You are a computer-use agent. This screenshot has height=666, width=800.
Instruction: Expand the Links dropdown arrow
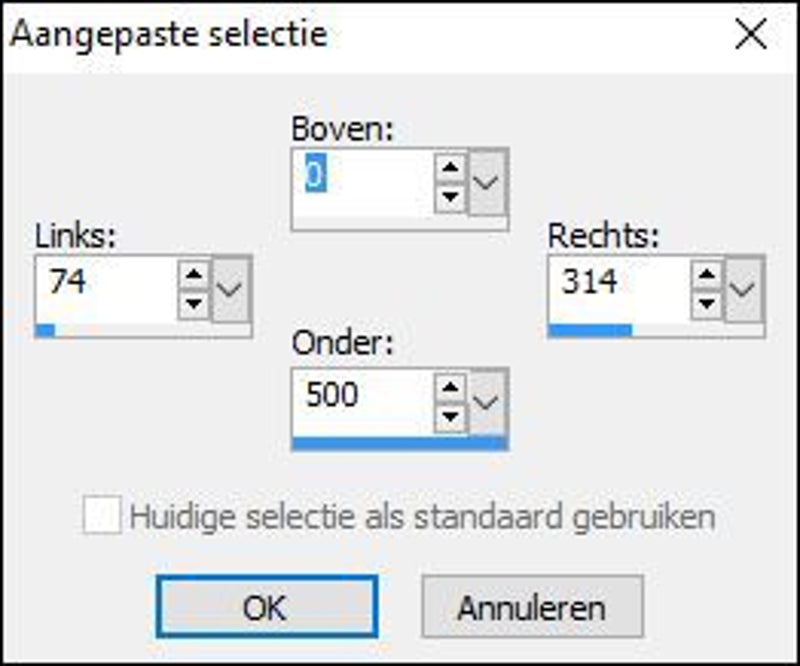(232, 288)
